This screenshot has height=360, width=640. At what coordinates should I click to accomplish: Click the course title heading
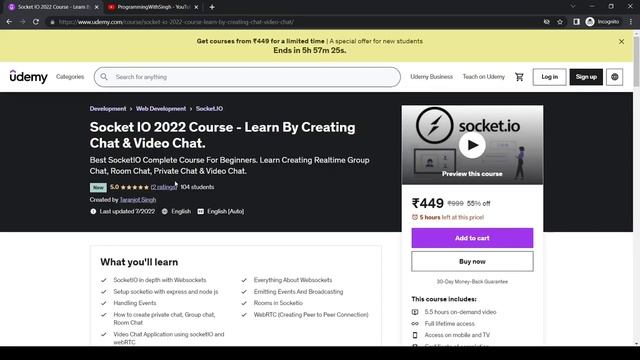pos(222,135)
